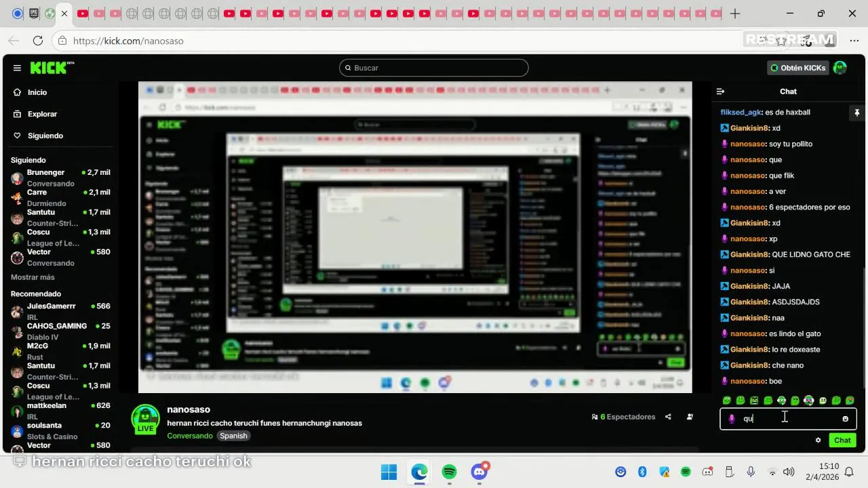Click the KICK logo
This screenshot has height=488, width=868.
point(52,68)
